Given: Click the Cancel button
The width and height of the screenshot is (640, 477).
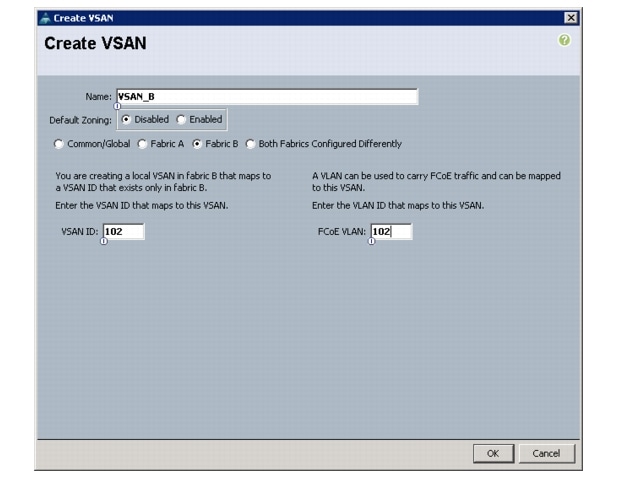Looking at the screenshot, I should tap(546, 453).
